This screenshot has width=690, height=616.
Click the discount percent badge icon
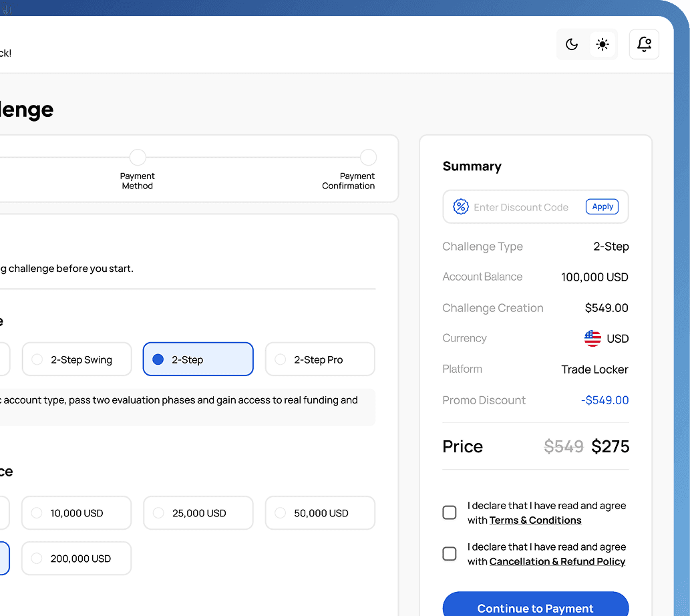460,207
